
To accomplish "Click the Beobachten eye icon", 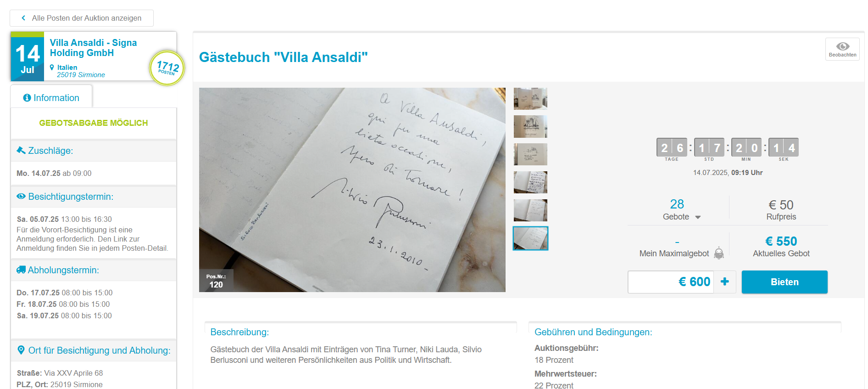I will click(842, 46).
